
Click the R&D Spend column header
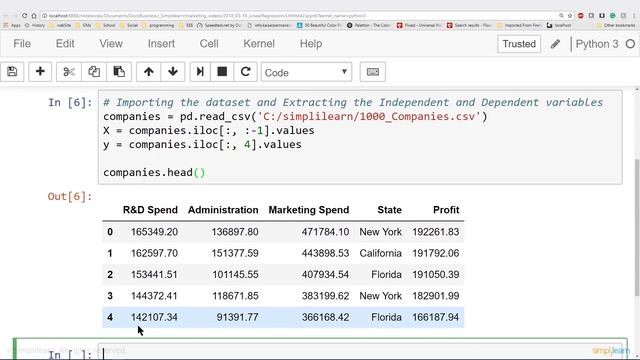[x=150, y=210]
